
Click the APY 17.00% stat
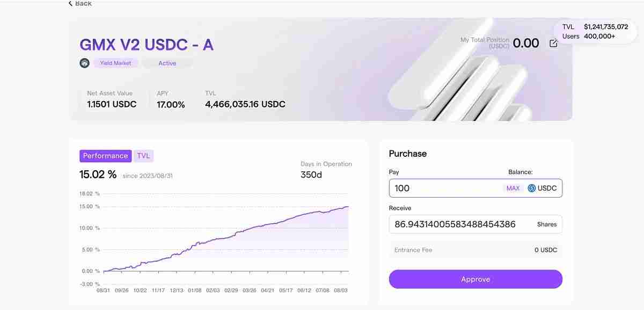tap(171, 104)
